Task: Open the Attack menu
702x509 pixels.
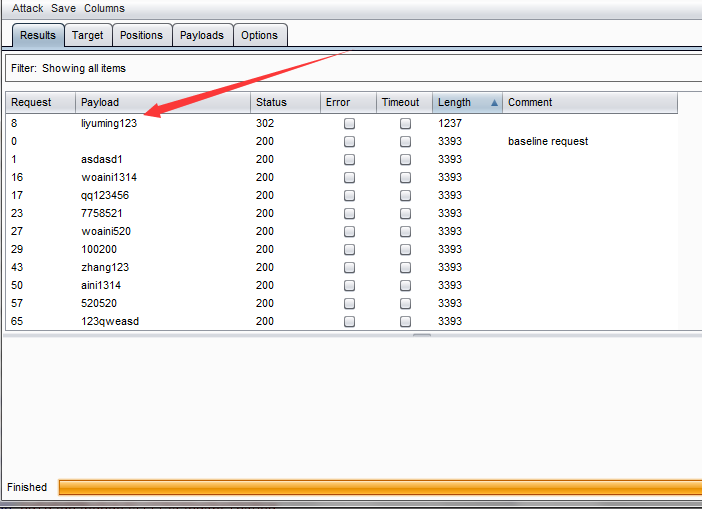Action: pos(27,9)
